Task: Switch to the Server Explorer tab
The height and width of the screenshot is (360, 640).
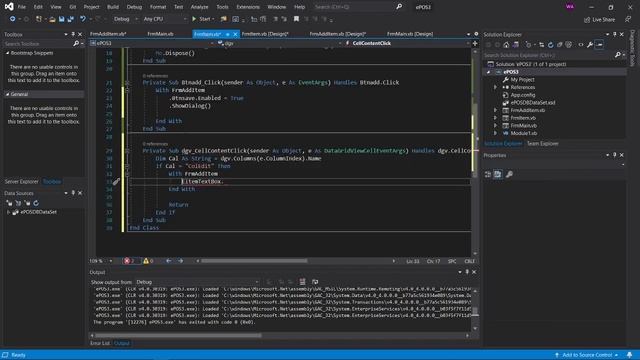Action: tap(21, 182)
